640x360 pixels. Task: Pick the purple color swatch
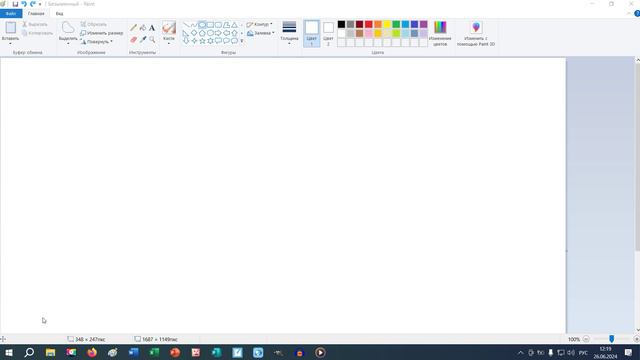click(x=423, y=24)
